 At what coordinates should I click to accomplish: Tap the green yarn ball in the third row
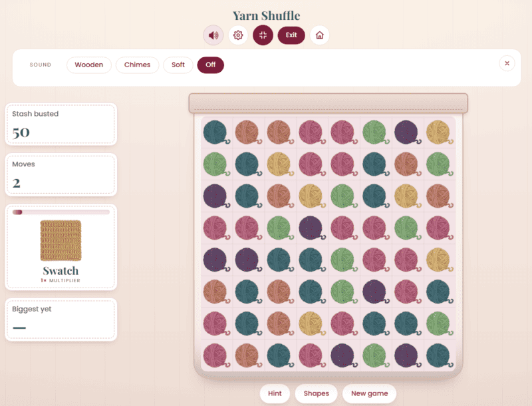(x=344, y=196)
